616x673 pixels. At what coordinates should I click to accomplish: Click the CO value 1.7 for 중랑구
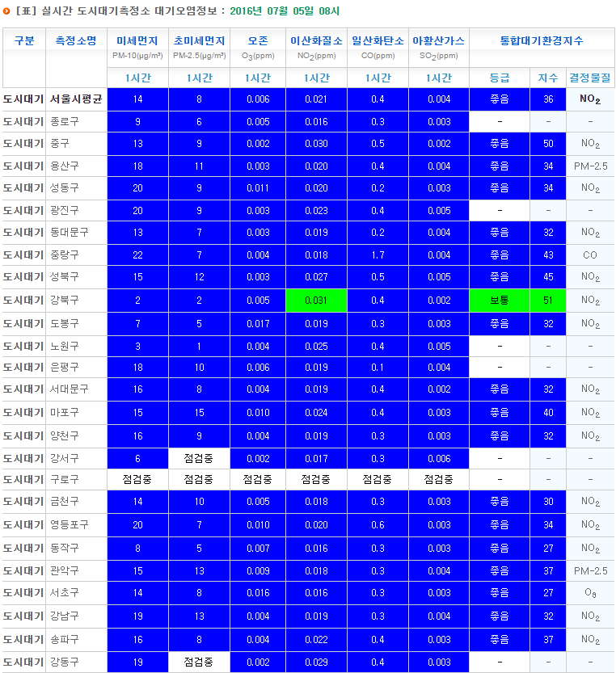click(x=378, y=254)
